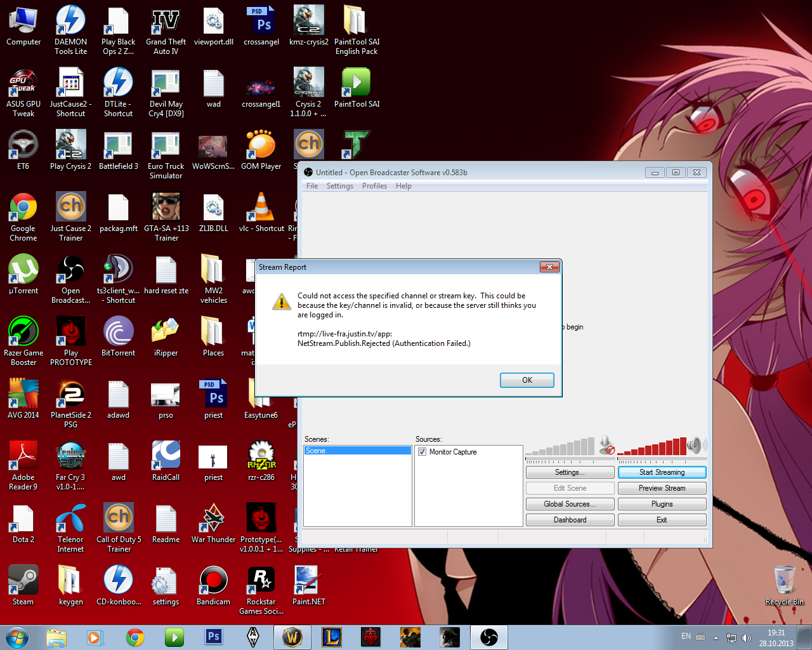Select the MW2 vehicles folder
812x650 pixels.
coord(213,279)
